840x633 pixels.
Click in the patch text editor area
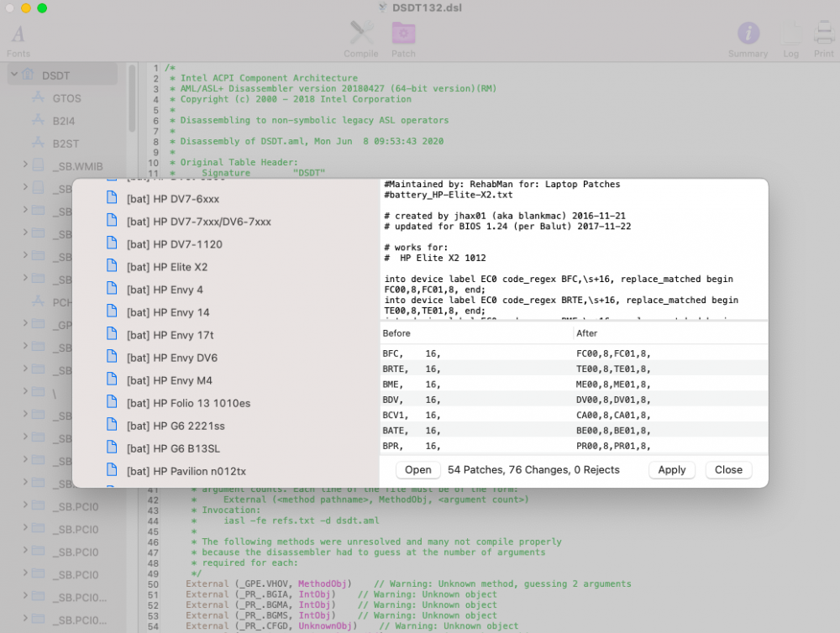[574, 249]
